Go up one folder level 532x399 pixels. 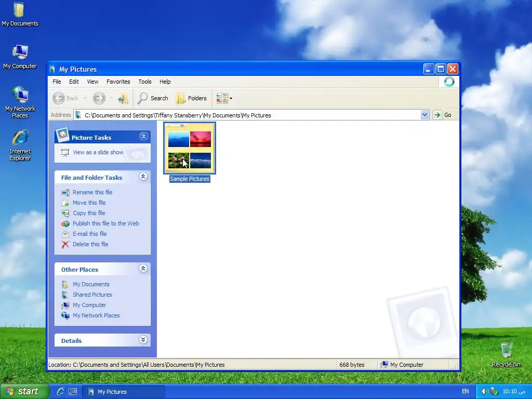pos(123,98)
